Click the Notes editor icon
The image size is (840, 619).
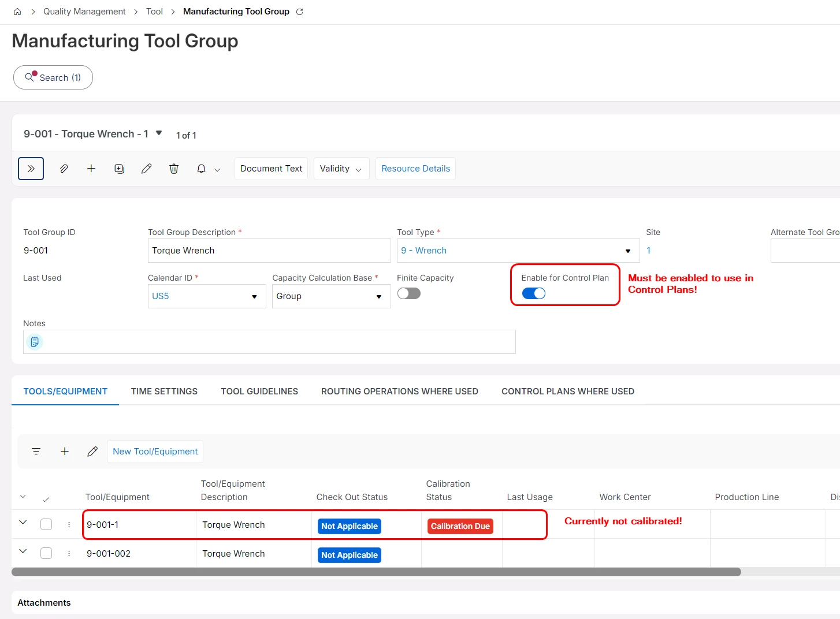[35, 342]
